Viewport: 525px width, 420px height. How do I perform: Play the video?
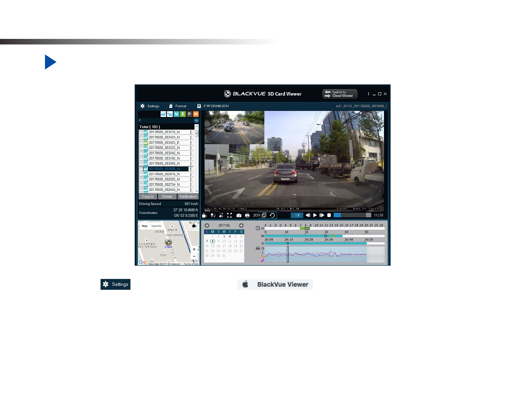click(x=315, y=215)
